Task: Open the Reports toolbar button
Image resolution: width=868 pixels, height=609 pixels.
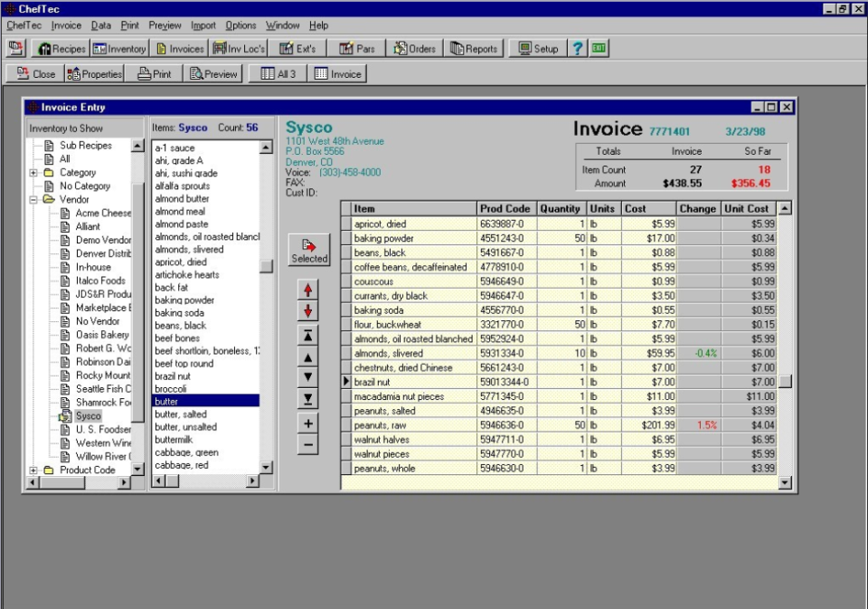Action: tap(474, 49)
